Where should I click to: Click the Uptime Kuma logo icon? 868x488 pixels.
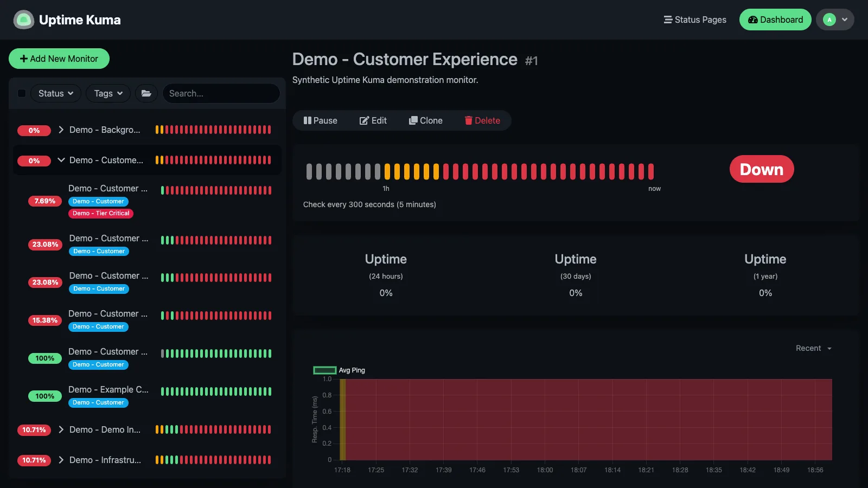23,20
